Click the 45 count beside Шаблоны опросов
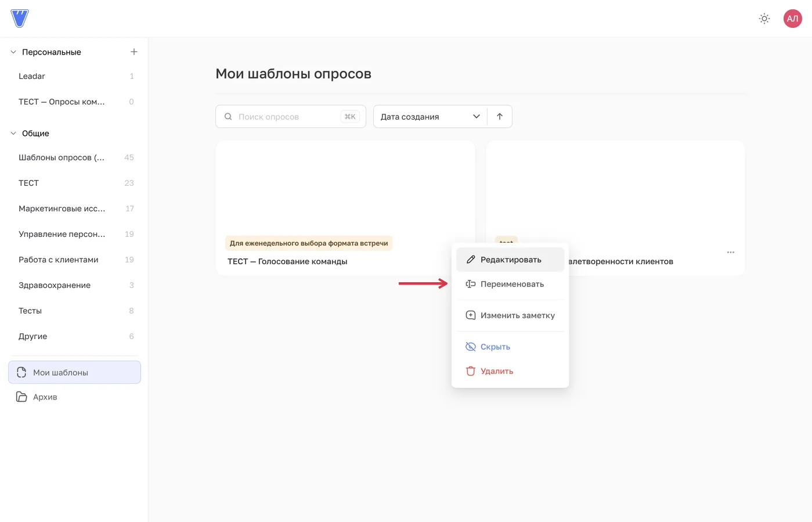This screenshot has width=812, height=522. tap(129, 157)
